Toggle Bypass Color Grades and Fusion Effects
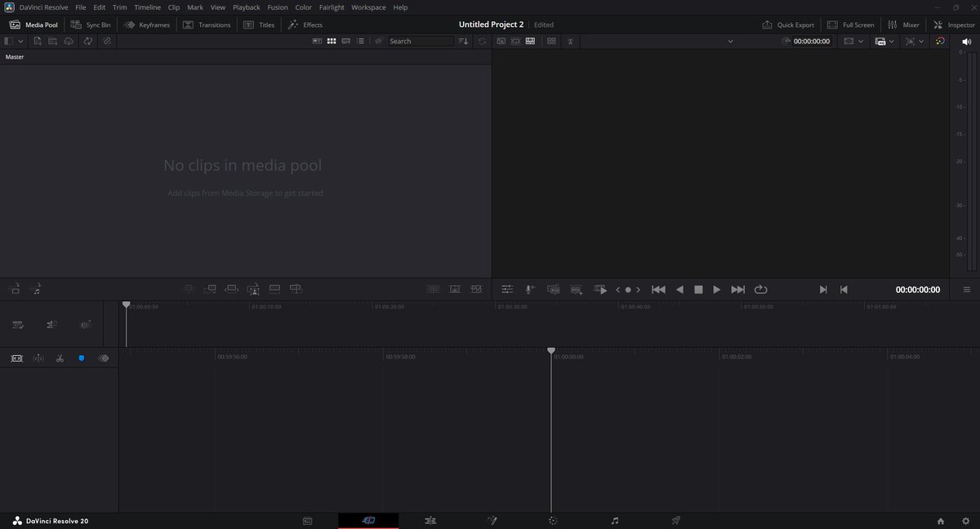The width and height of the screenshot is (980, 529). coord(940,41)
